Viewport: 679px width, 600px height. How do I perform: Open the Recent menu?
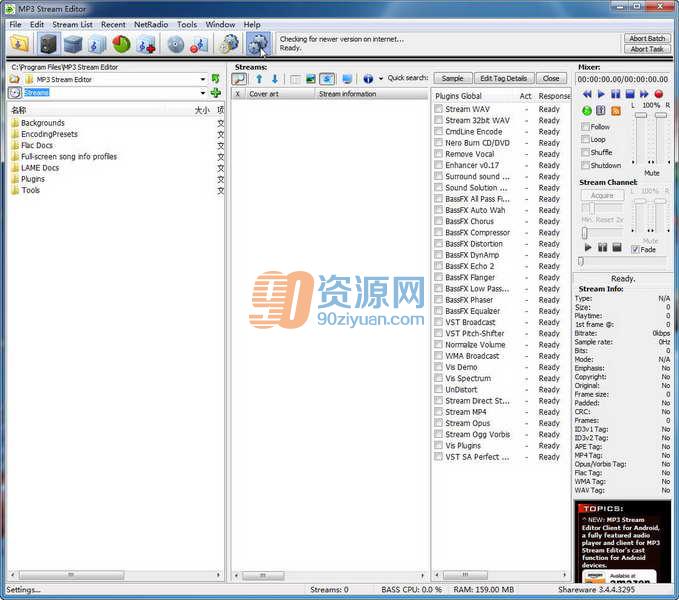tap(113, 24)
